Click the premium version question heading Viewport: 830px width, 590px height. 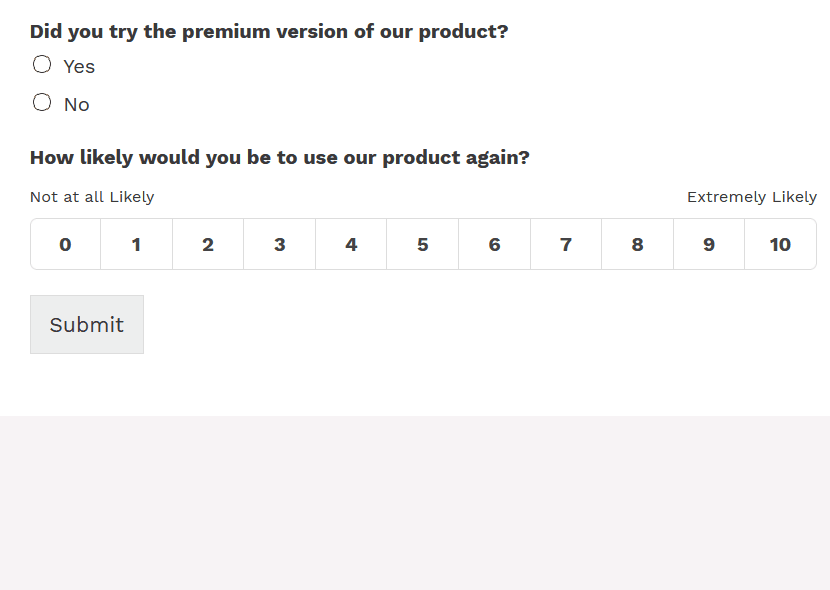(269, 31)
